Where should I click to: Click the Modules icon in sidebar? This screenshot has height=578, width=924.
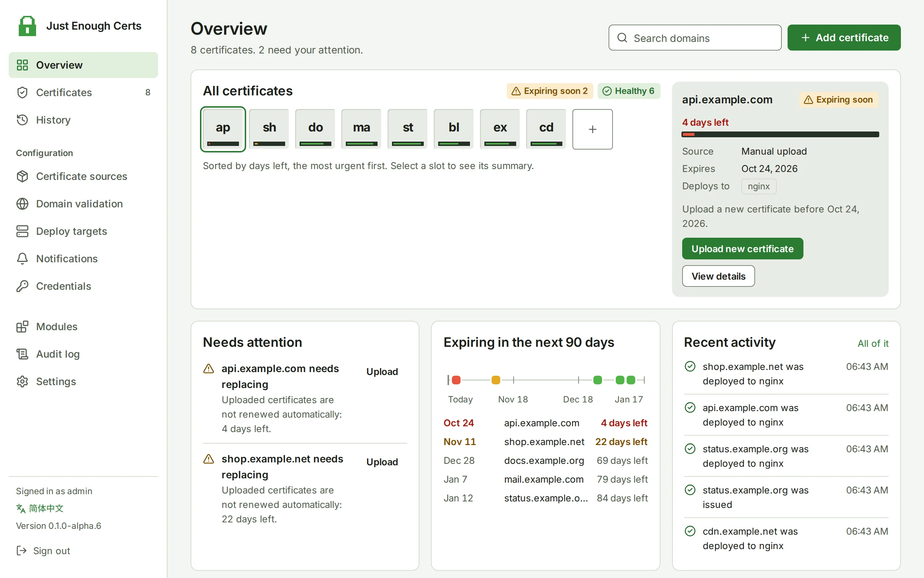[22, 327]
